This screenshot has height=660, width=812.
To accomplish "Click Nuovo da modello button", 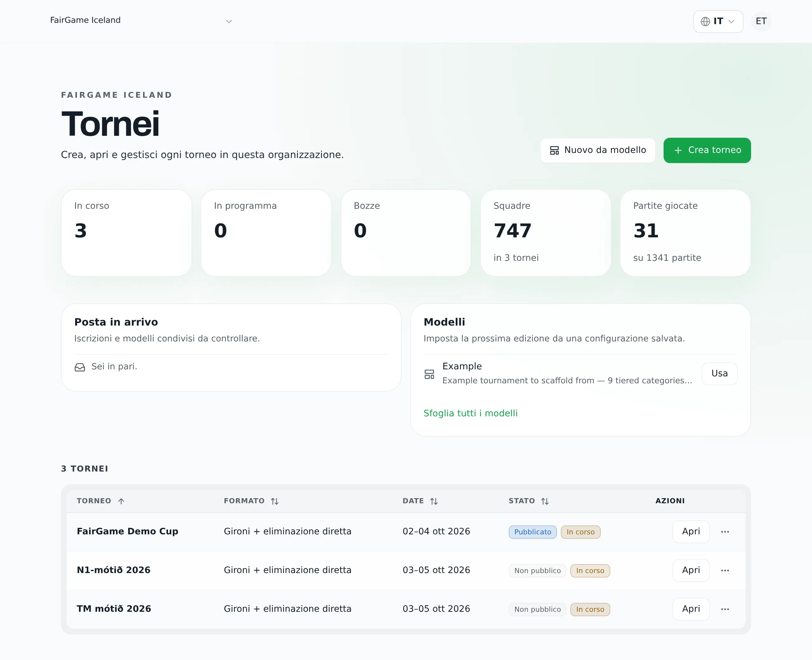I will pyautogui.click(x=598, y=150).
